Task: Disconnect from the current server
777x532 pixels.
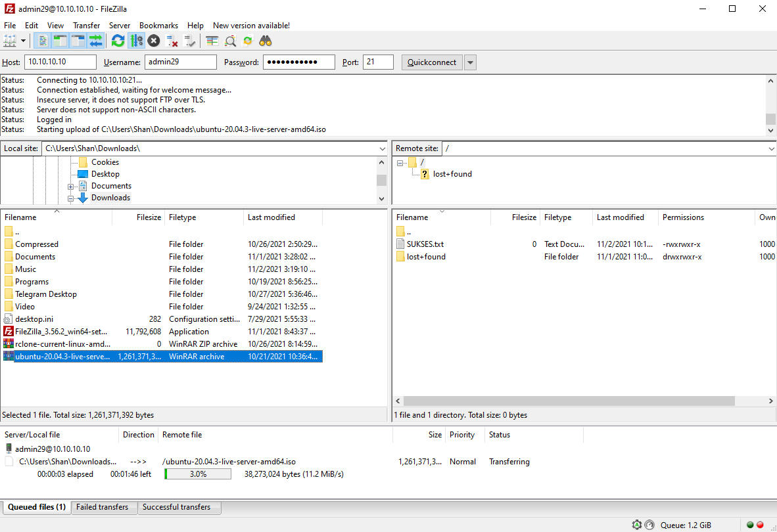Action: (172, 41)
